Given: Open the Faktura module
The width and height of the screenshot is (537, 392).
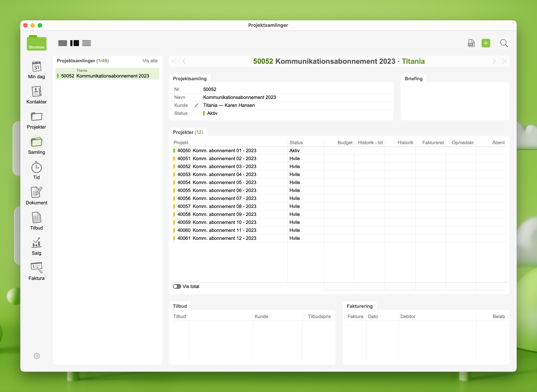Looking at the screenshot, I should click(36, 268).
